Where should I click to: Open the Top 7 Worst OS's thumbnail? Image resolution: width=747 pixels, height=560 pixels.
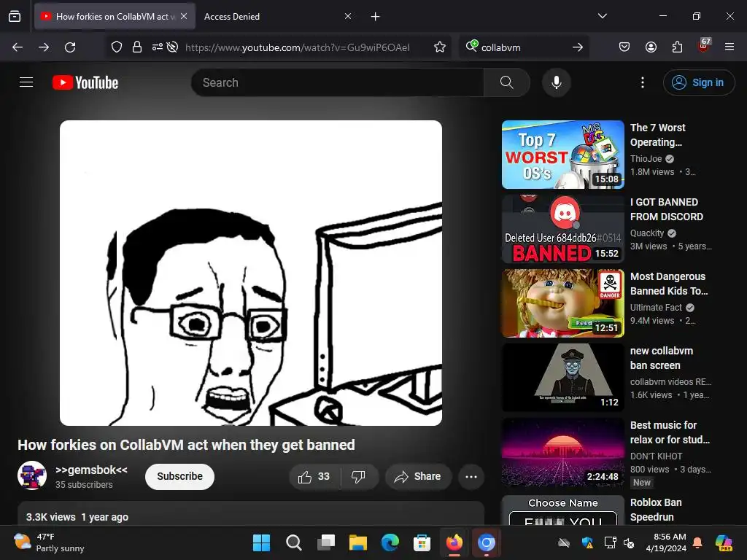[x=562, y=155]
